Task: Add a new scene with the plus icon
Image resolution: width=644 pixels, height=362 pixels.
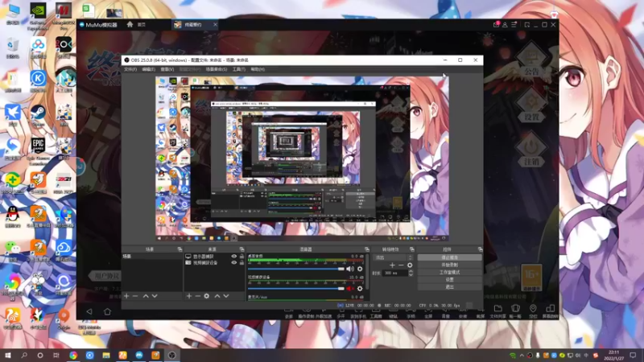Action: click(x=126, y=296)
